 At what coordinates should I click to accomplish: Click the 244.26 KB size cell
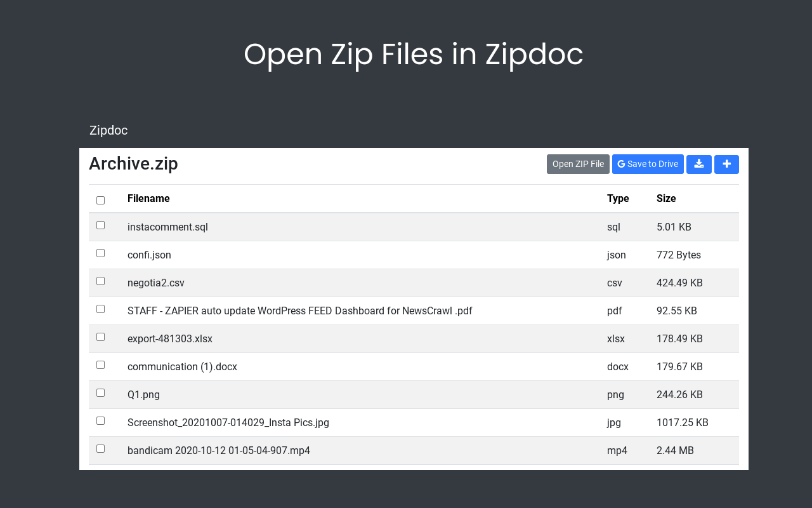[x=679, y=394]
